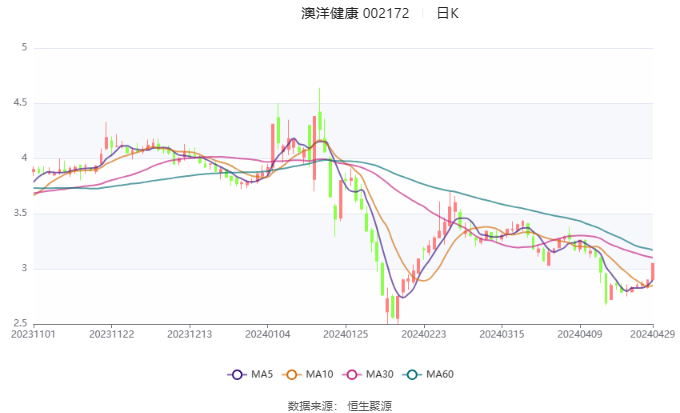This screenshot has height=413, width=680.
Task: Click the x-axis date label 20240104
Action: point(268,334)
